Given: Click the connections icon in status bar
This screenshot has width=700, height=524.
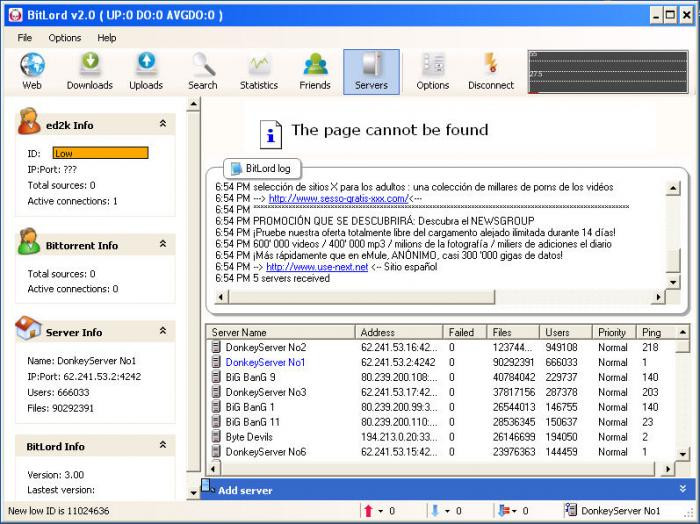Looking at the screenshot, I should [x=504, y=511].
